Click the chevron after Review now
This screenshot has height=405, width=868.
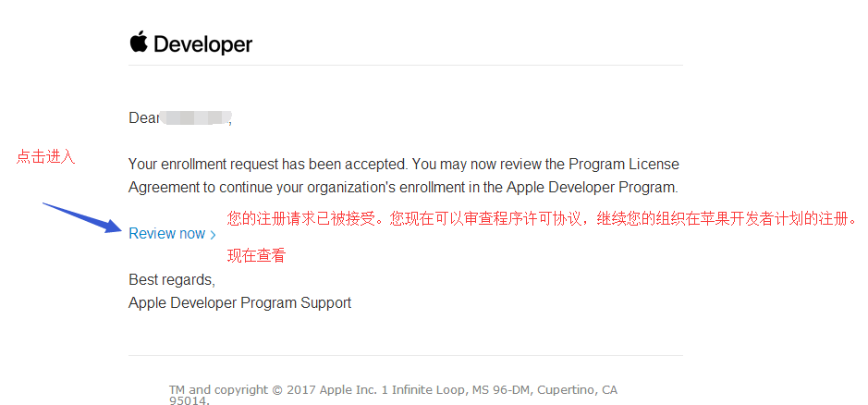tap(214, 235)
